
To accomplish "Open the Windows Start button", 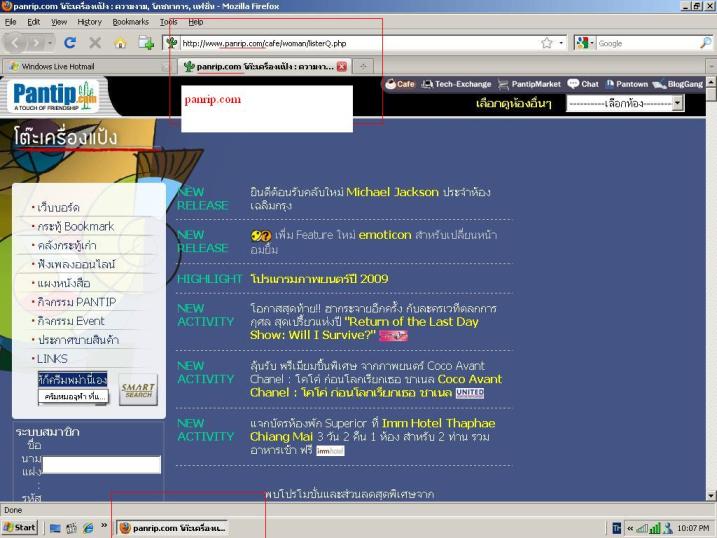I will [x=20, y=528].
